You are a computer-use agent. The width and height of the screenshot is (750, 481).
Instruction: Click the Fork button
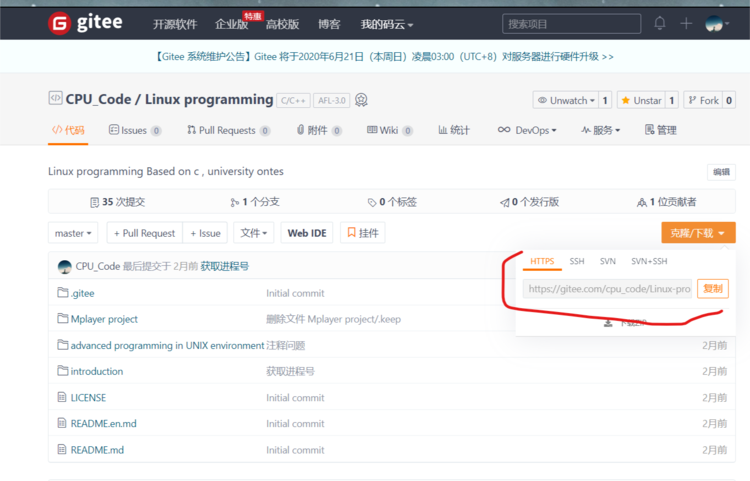click(703, 100)
